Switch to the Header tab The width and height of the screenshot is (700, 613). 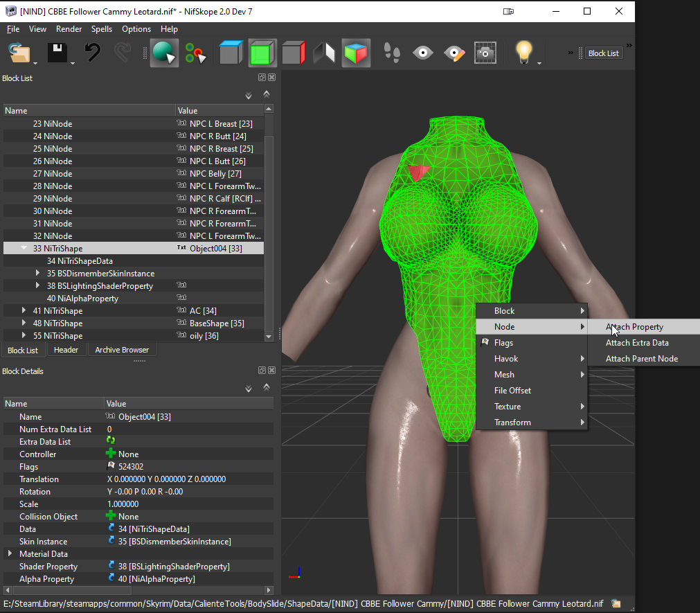click(x=66, y=350)
